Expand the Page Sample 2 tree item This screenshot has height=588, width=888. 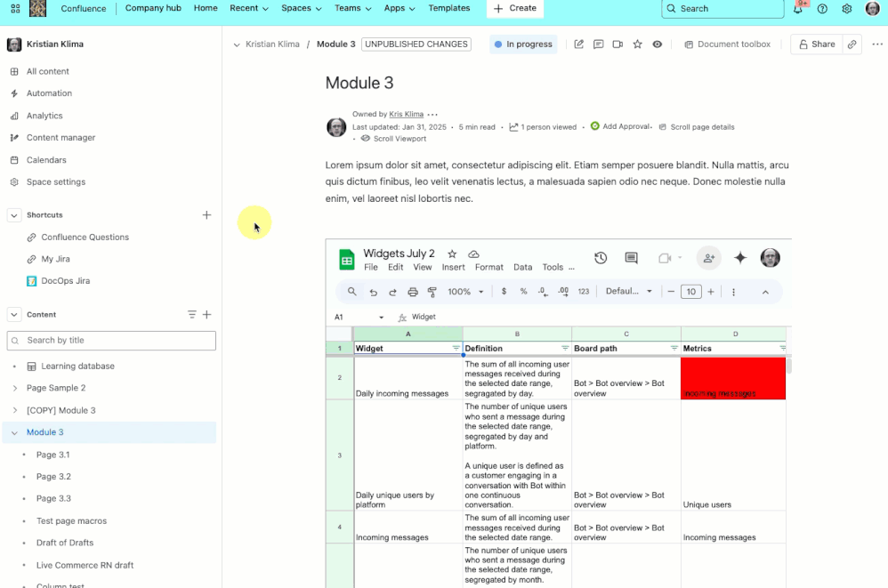coord(15,388)
